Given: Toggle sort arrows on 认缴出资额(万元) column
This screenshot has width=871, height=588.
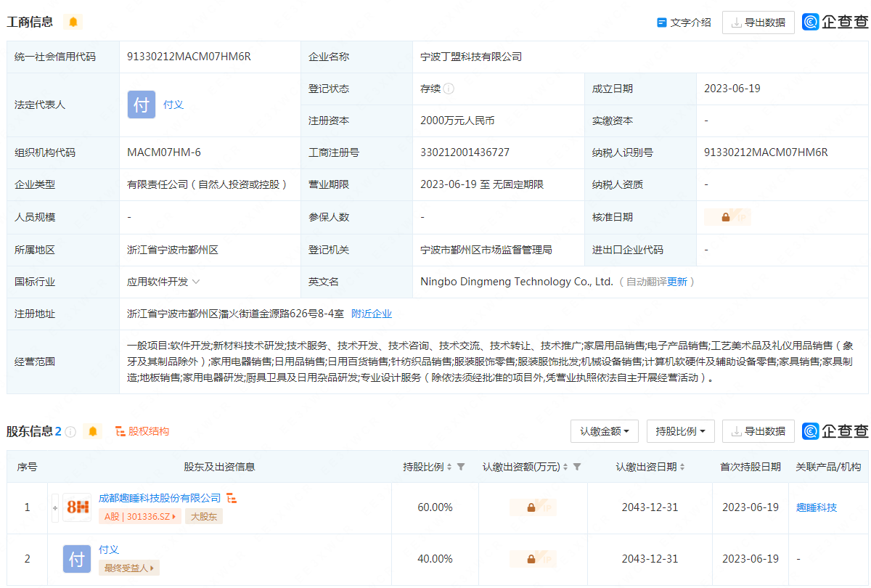Looking at the screenshot, I should click(565, 467).
